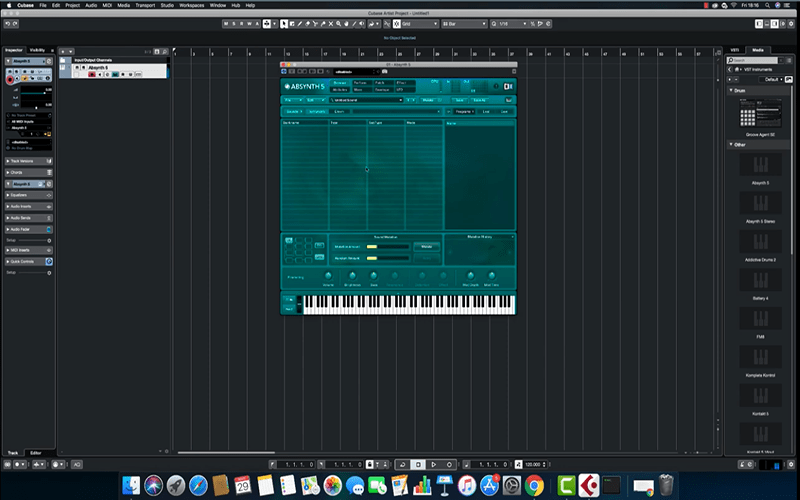This screenshot has width=800, height=500.
Task: Click Home icon in media rack
Action: [x=737, y=69]
